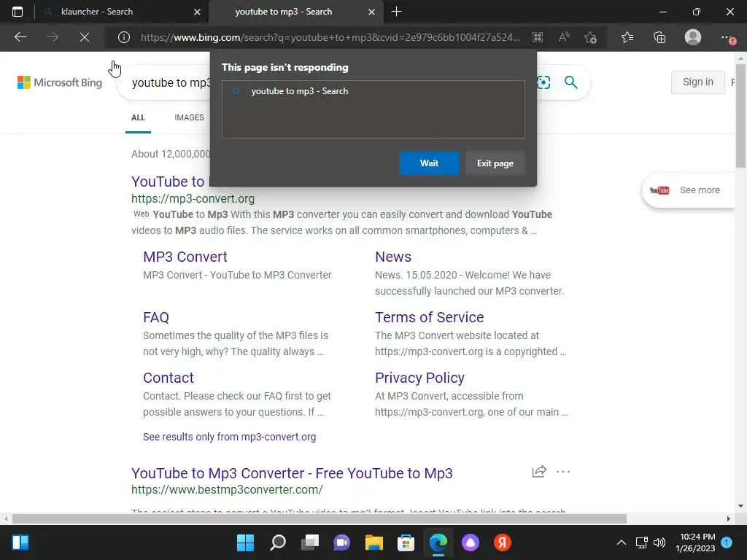The image size is (747, 560).
Task: Click the Exit page button
Action: pos(495,163)
